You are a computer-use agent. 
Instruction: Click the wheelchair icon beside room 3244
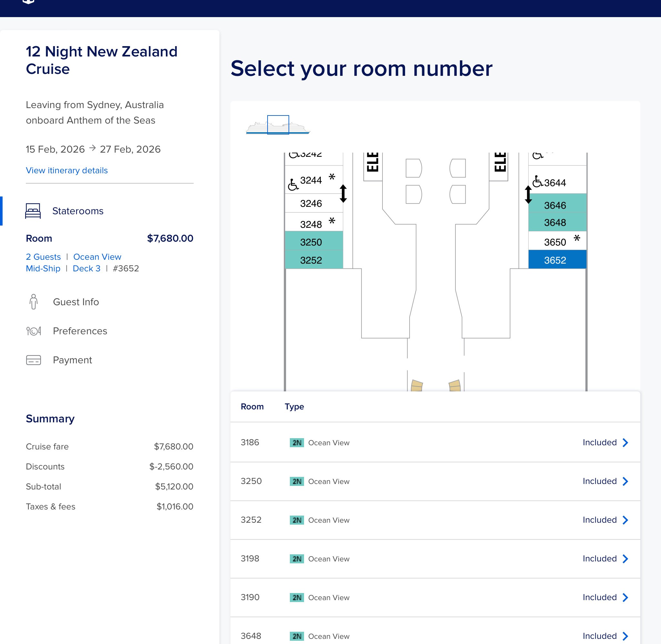click(293, 185)
